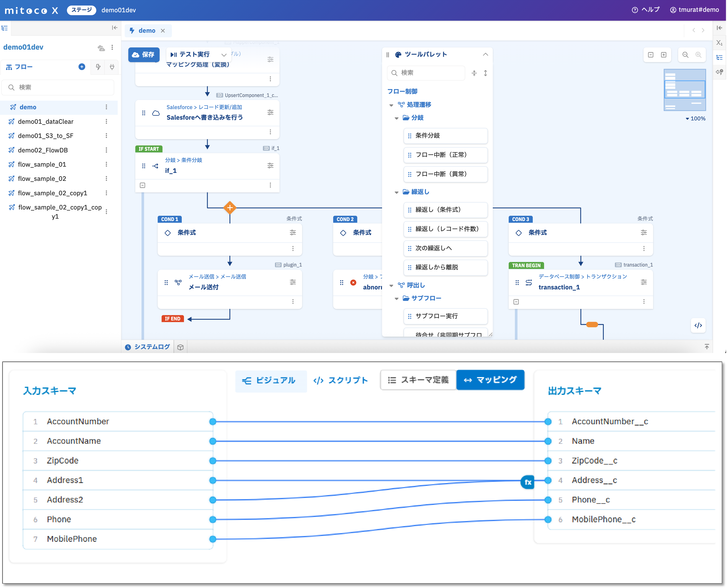
Task: Collapse the 呼出し section
Action: click(x=391, y=286)
